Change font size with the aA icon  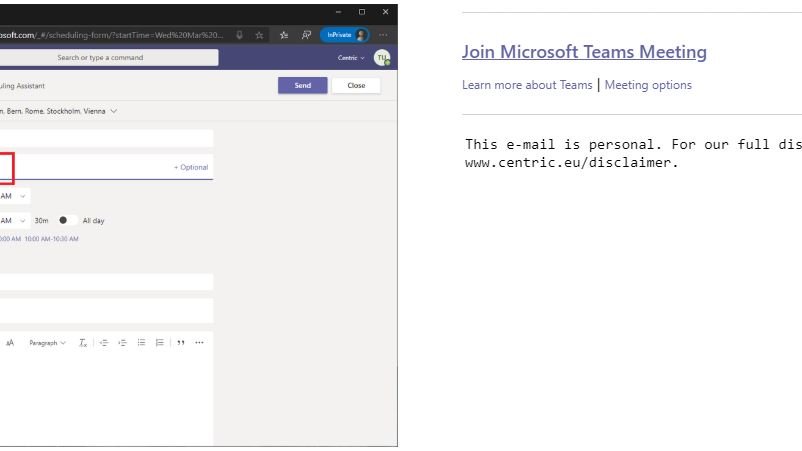10,343
